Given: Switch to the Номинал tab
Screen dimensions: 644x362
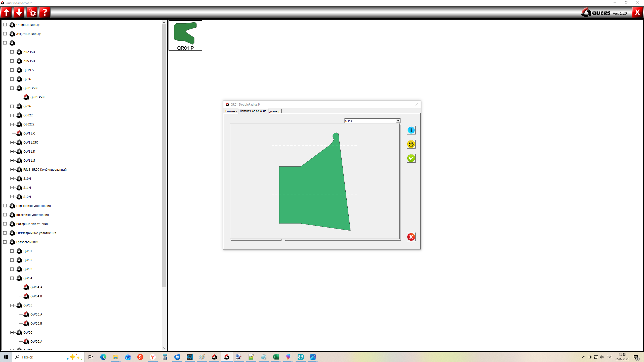Looking at the screenshot, I should 231,111.
